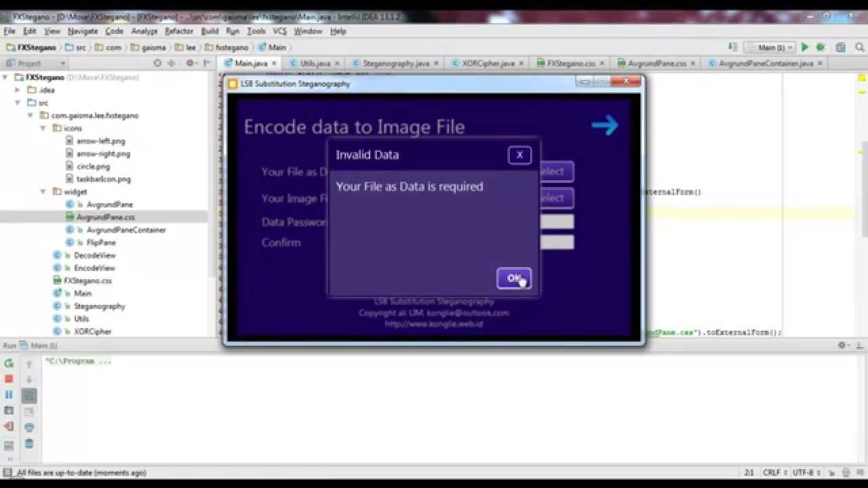Hide the Project panel

tap(208, 63)
